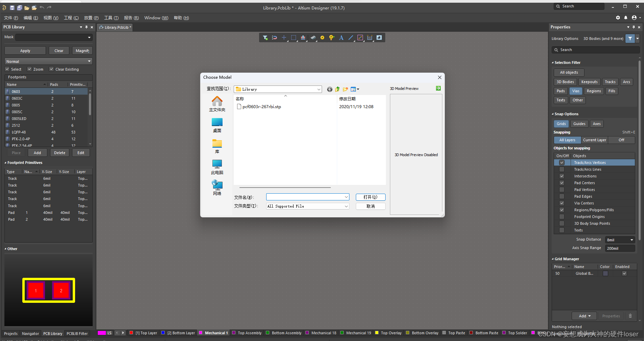Screen dimensions: 644x341
Task: Toggle the Select checkbox in PCB Library
Action: coord(7,69)
